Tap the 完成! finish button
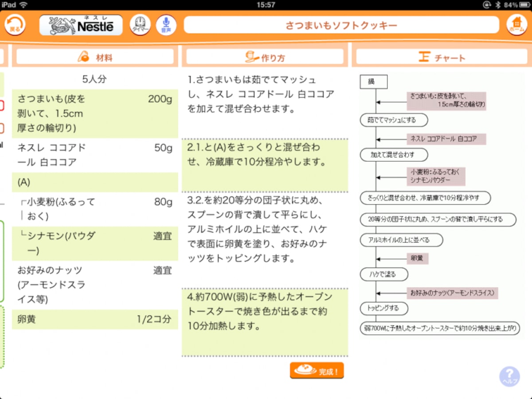 click(317, 371)
